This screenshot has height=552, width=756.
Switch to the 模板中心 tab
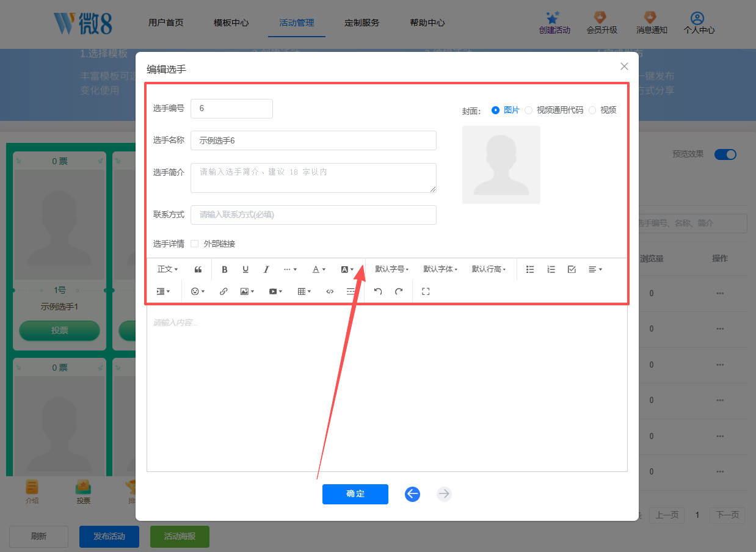pyautogui.click(x=231, y=22)
